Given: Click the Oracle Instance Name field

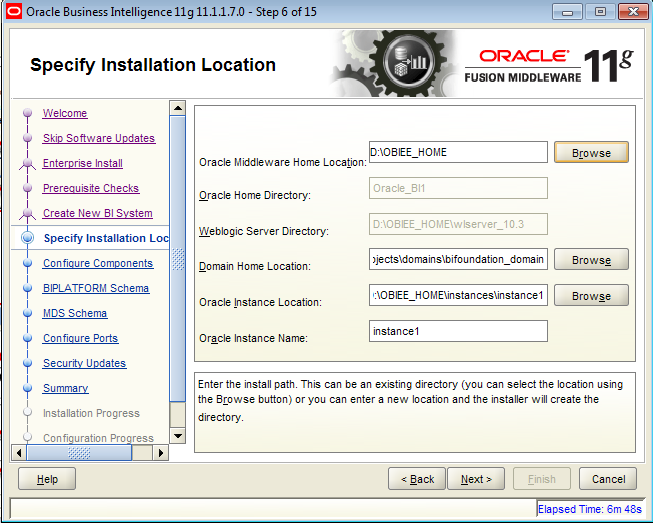Looking at the screenshot, I should [x=458, y=331].
